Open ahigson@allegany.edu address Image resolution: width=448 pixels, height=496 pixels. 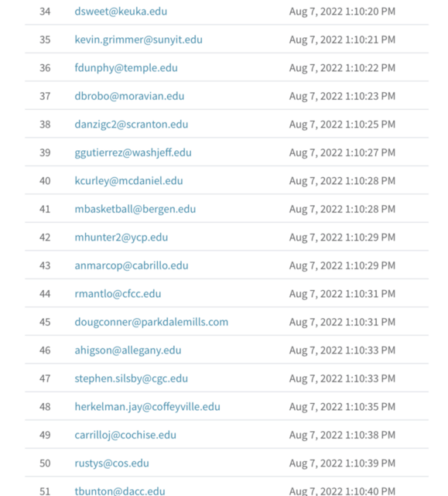(x=128, y=351)
